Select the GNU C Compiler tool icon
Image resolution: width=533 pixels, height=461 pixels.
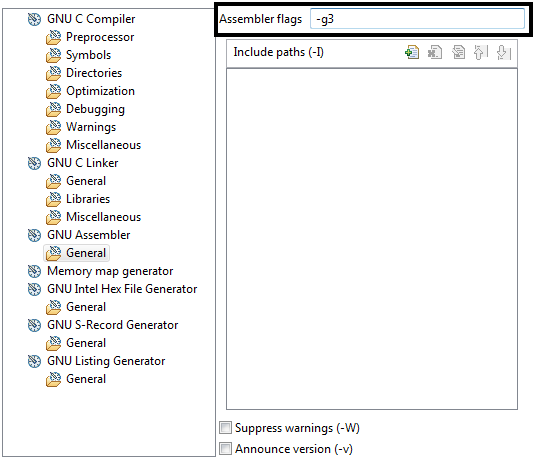(34, 19)
